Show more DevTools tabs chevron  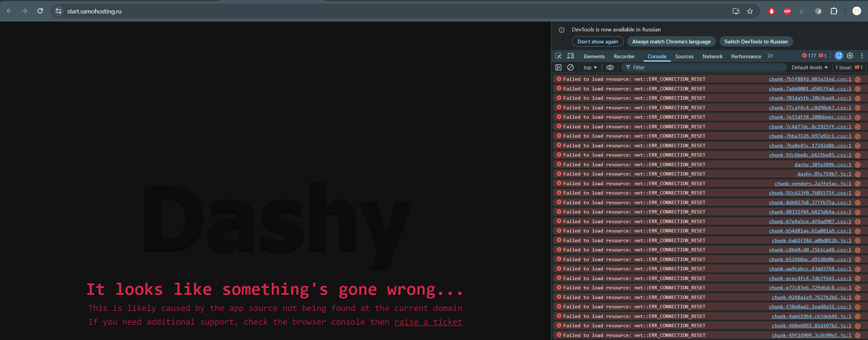[770, 56]
